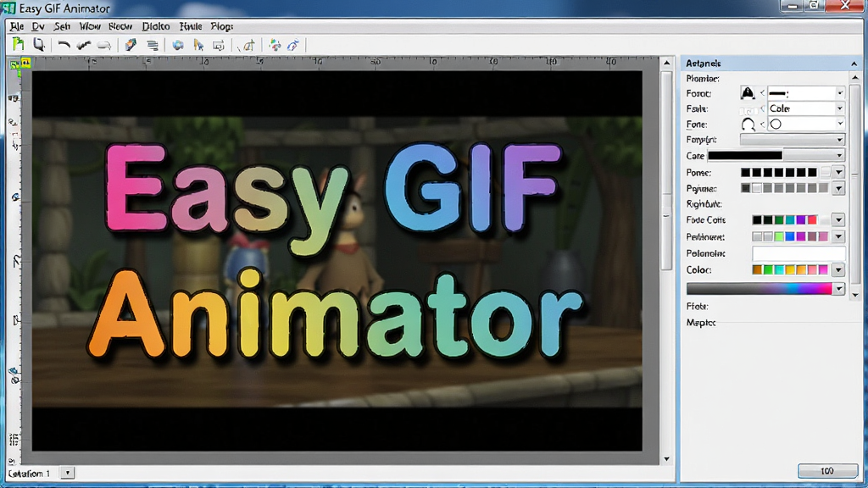The width and height of the screenshot is (868, 488).
Task: Click the Astanels panel scrollbar down arrow
Action: (x=855, y=295)
